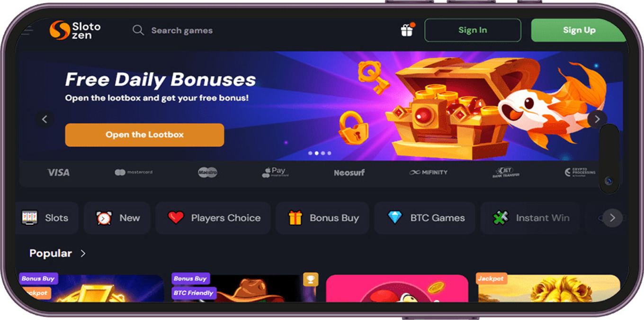Screen dimensions: 644x320
Task: Select the Players Choice category
Action: [213, 218]
